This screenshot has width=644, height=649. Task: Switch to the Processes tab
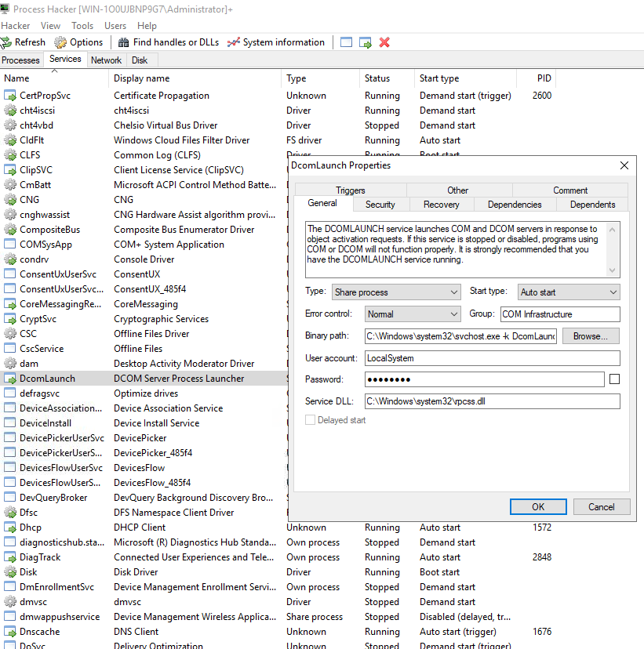coord(21,60)
